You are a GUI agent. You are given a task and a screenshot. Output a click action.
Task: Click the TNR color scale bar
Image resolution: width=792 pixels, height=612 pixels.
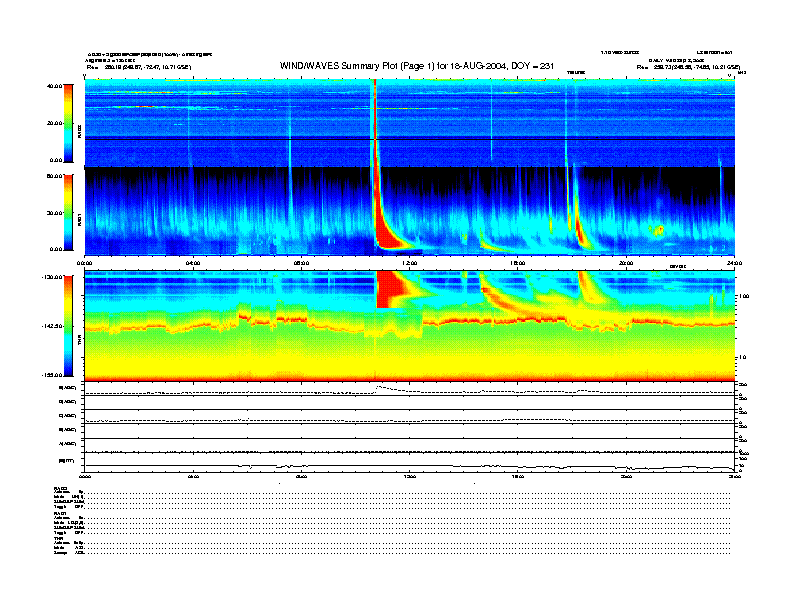(x=66, y=325)
